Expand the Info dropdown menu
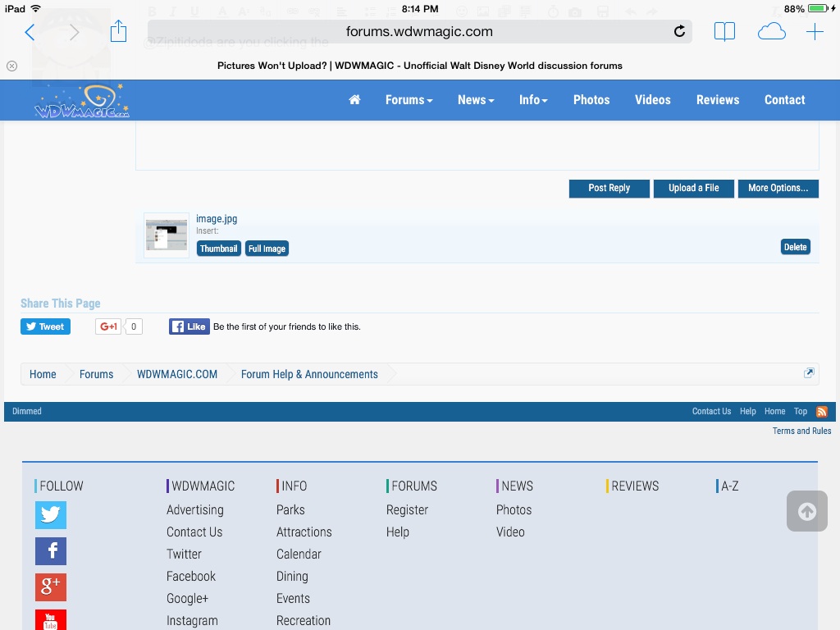This screenshot has width=840, height=630. pyautogui.click(x=533, y=100)
